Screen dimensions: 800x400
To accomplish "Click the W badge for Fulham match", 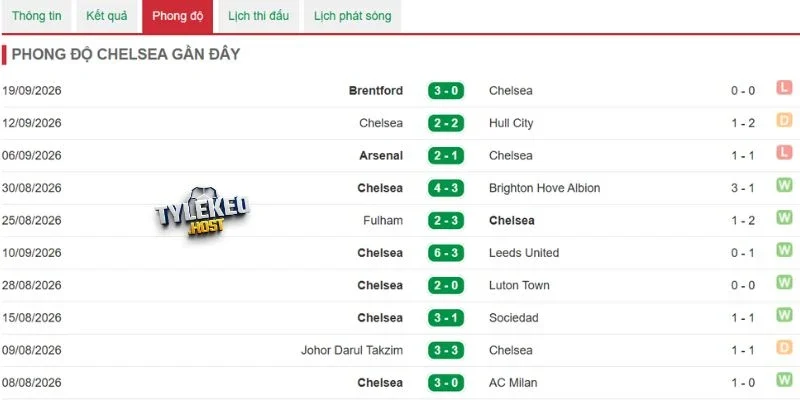I will tap(784, 218).
